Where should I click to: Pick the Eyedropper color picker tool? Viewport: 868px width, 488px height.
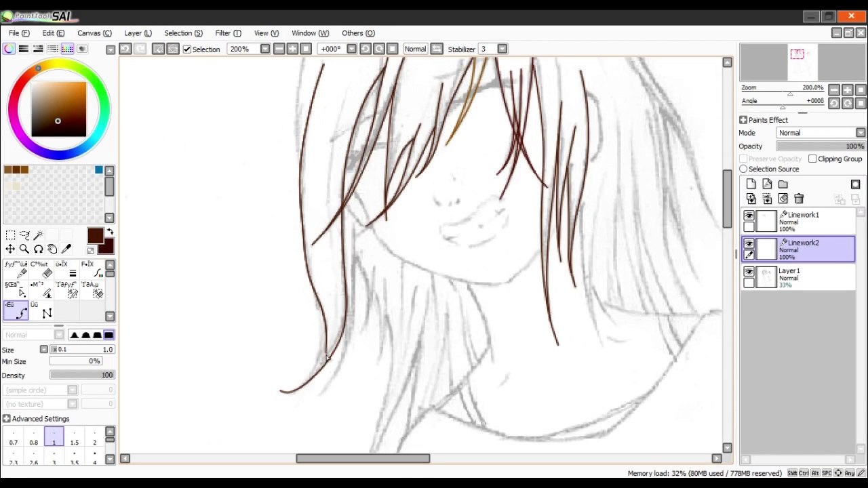[x=66, y=249]
